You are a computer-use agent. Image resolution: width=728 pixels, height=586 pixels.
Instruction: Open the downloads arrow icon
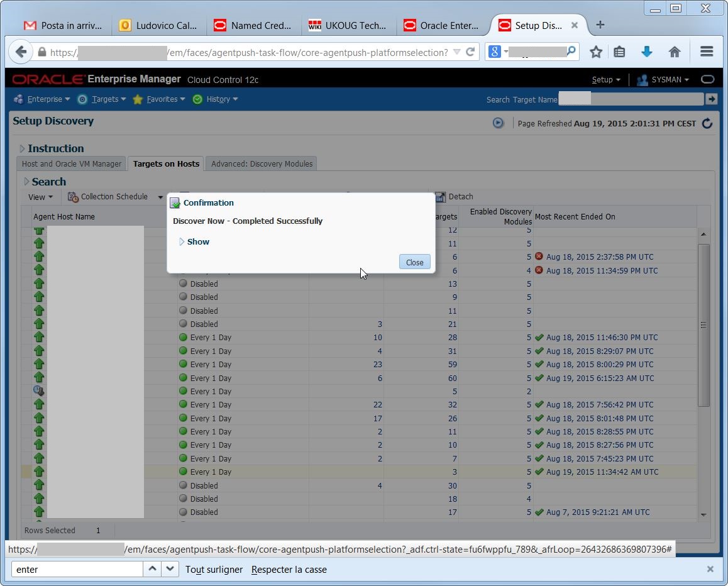[x=647, y=52]
